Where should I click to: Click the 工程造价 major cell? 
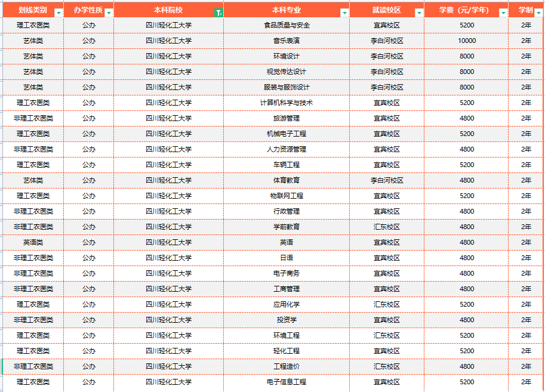(287, 366)
